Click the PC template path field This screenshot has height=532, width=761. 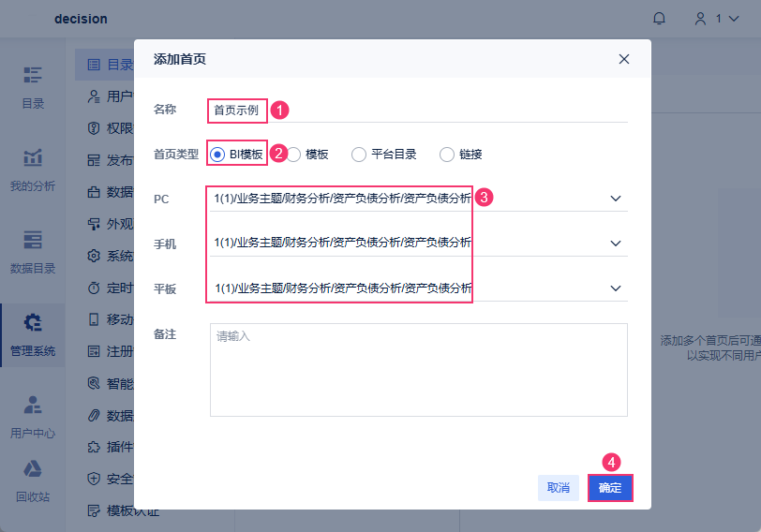pos(418,199)
